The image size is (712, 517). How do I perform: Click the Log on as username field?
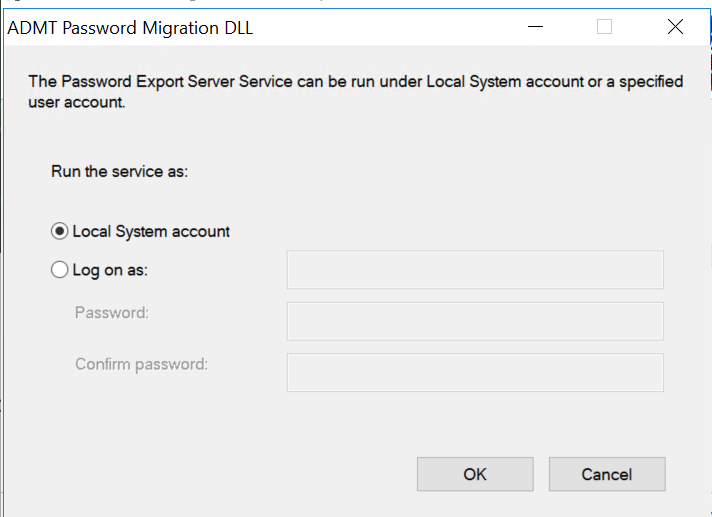pyautogui.click(x=475, y=270)
